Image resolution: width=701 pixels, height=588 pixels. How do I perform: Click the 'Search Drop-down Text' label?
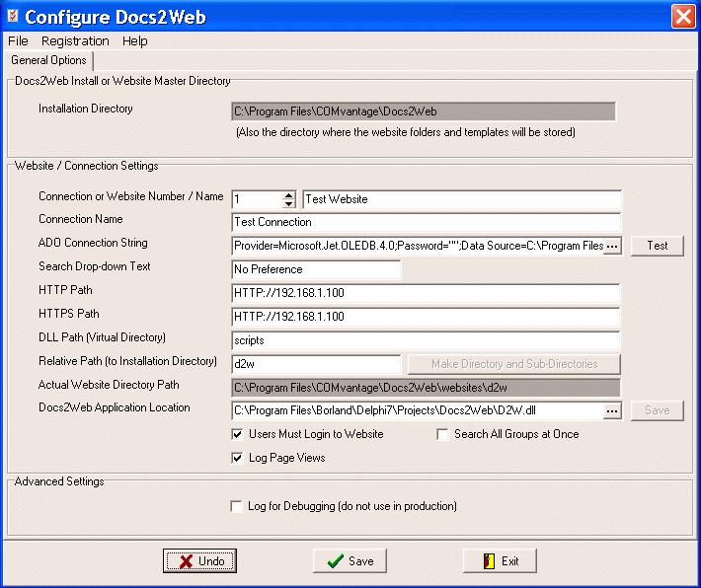tap(95, 266)
